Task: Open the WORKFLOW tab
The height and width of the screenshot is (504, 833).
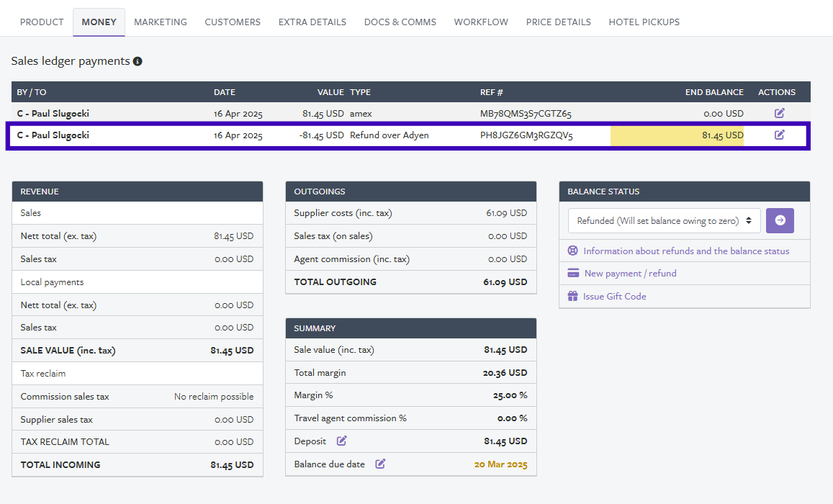Action: click(x=481, y=22)
